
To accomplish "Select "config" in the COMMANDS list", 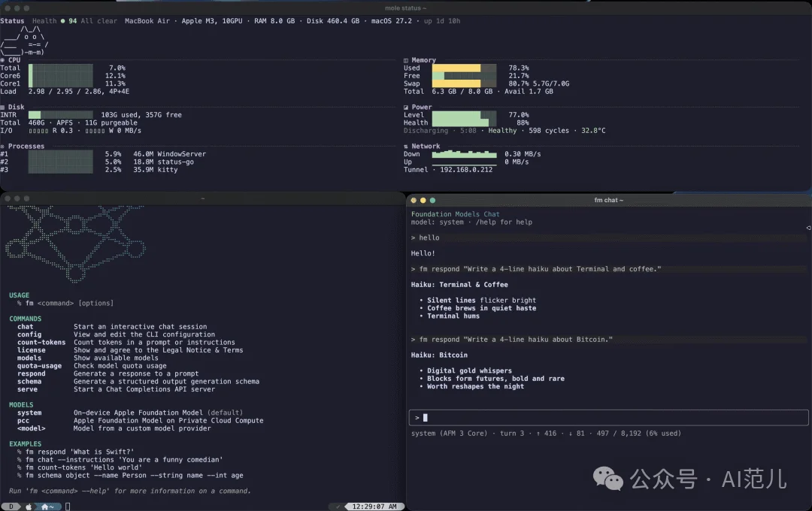I will [29, 334].
